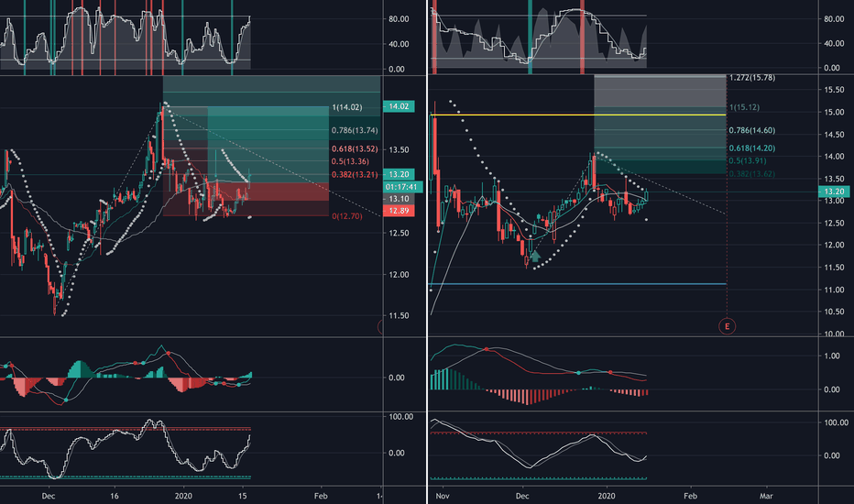The height and width of the screenshot is (504, 854).
Task: Click Feb on the right chart time axis
Action: 690,496
